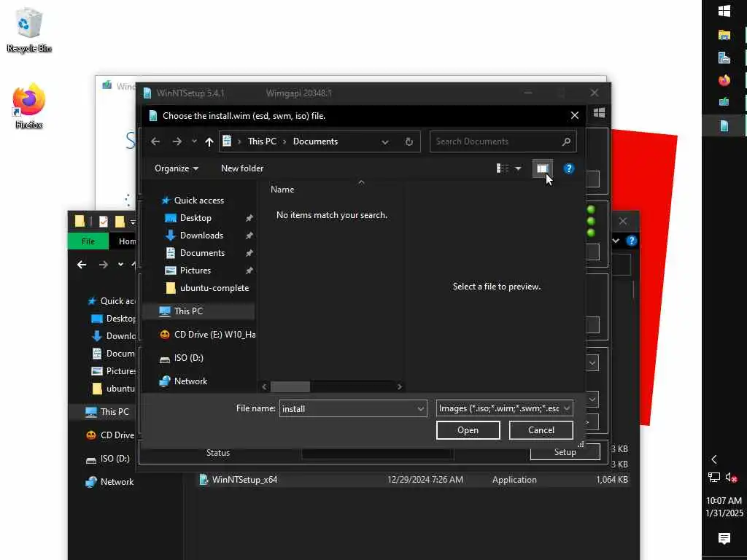Click the Cancel button

[541, 430]
